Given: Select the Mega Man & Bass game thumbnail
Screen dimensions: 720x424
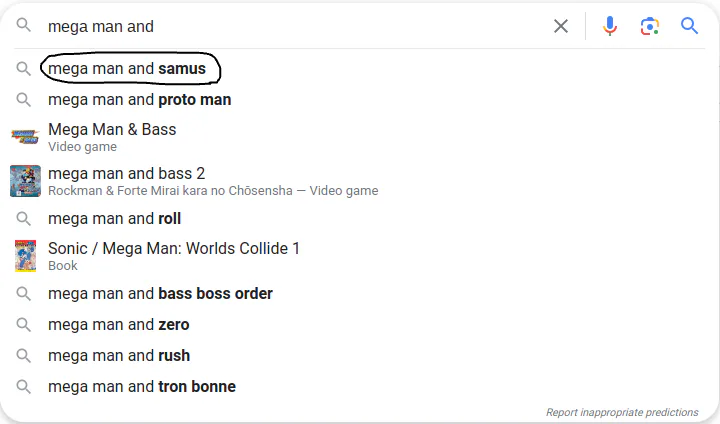Looking at the screenshot, I should pos(24,137).
